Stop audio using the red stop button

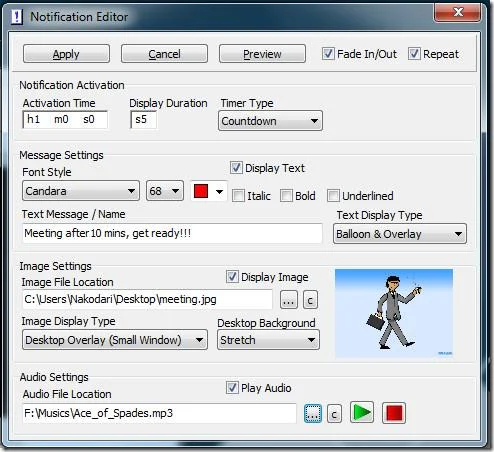pyautogui.click(x=394, y=413)
